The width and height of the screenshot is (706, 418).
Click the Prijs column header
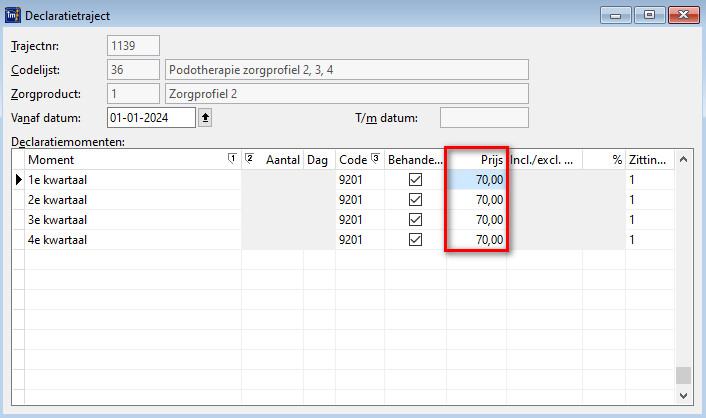477,159
